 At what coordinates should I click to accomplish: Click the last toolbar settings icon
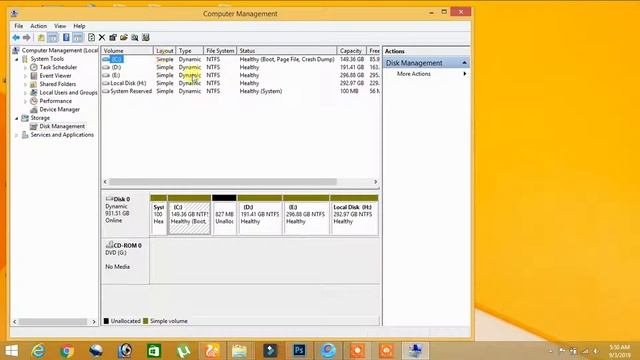(146, 38)
